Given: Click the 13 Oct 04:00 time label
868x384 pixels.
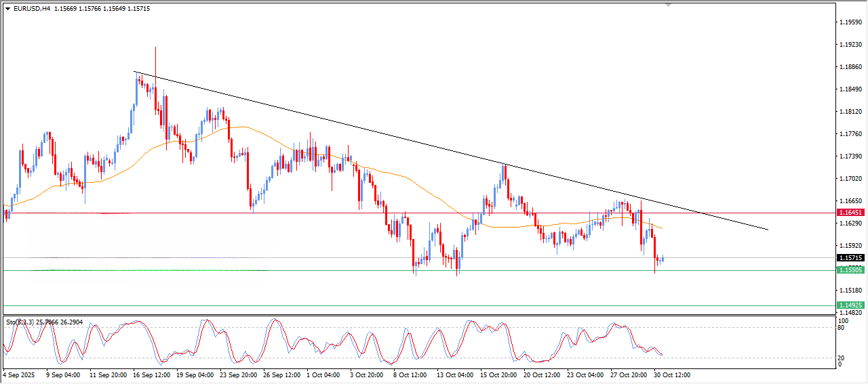Looking at the screenshot, I should pos(455,375).
